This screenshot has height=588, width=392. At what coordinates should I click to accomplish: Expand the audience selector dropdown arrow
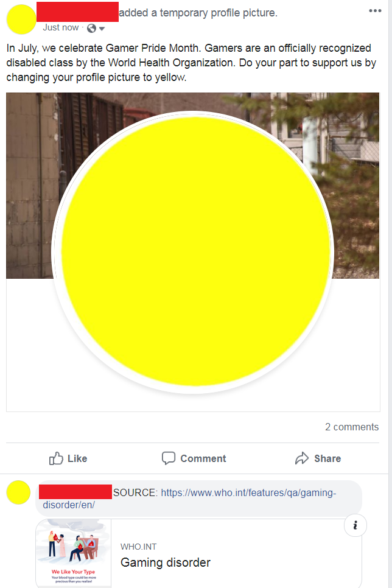102,29
